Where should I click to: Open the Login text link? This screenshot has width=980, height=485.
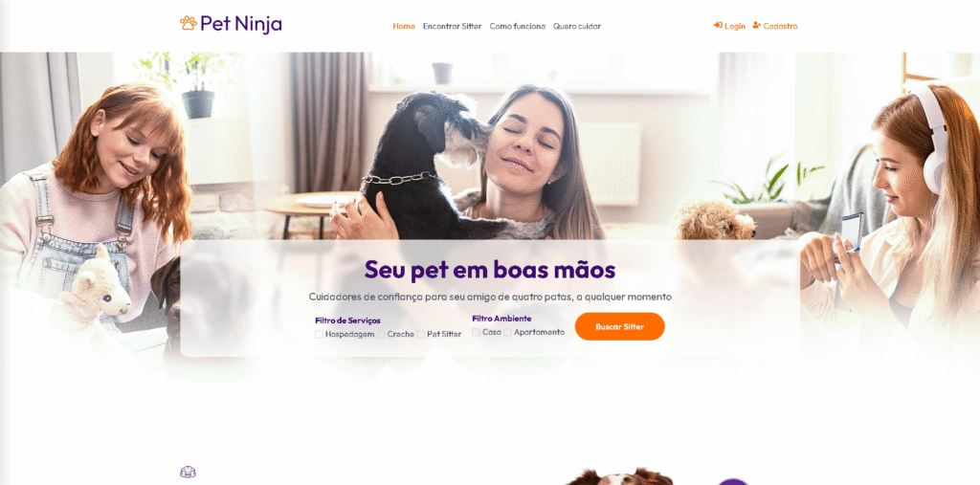tap(734, 26)
